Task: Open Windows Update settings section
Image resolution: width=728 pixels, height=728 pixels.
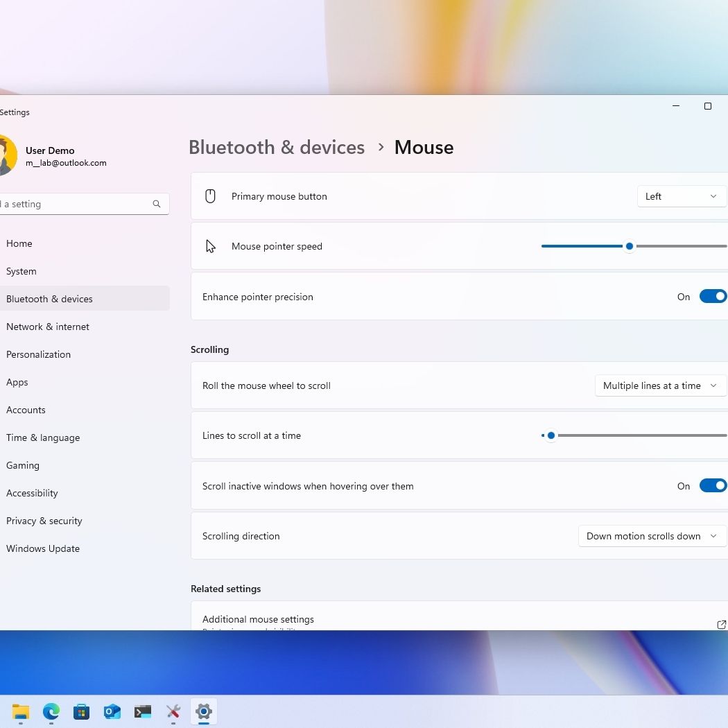Action: (43, 548)
